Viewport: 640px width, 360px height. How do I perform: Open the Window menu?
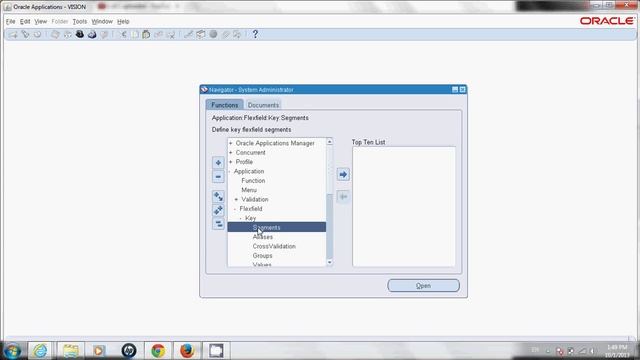[x=102, y=21]
